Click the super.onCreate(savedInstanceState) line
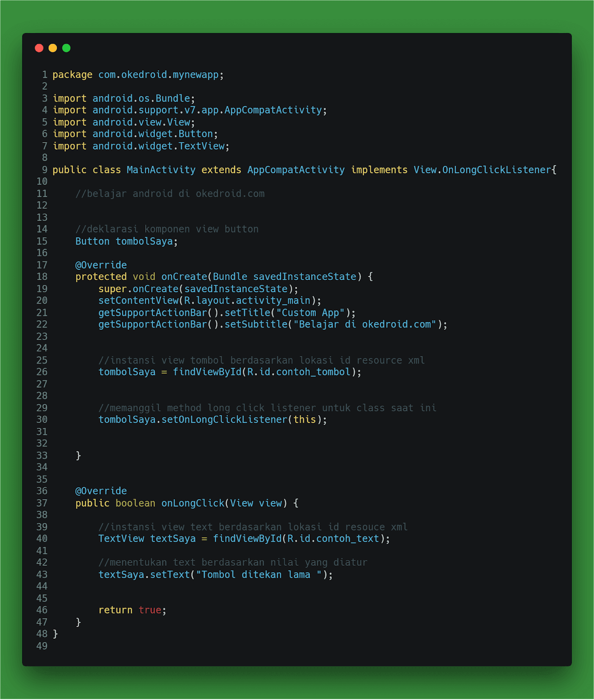Viewport: 594px width, 700px height. pyautogui.click(x=198, y=289)
